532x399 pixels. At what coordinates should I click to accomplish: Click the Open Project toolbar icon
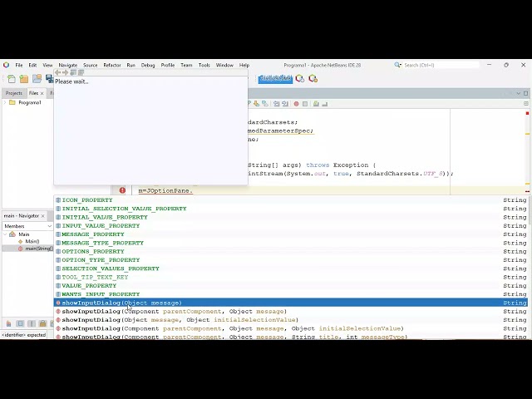37,79
